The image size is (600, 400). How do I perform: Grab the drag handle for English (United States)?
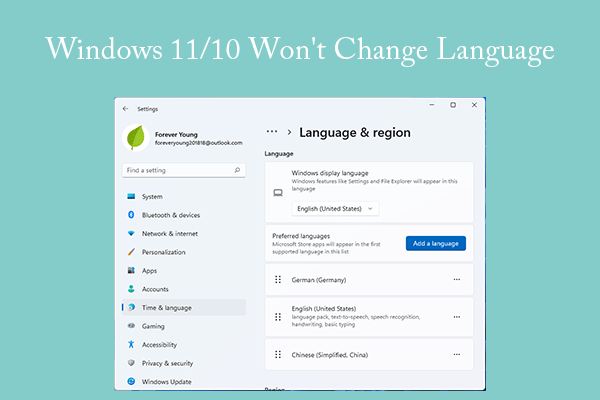(278, 317)
